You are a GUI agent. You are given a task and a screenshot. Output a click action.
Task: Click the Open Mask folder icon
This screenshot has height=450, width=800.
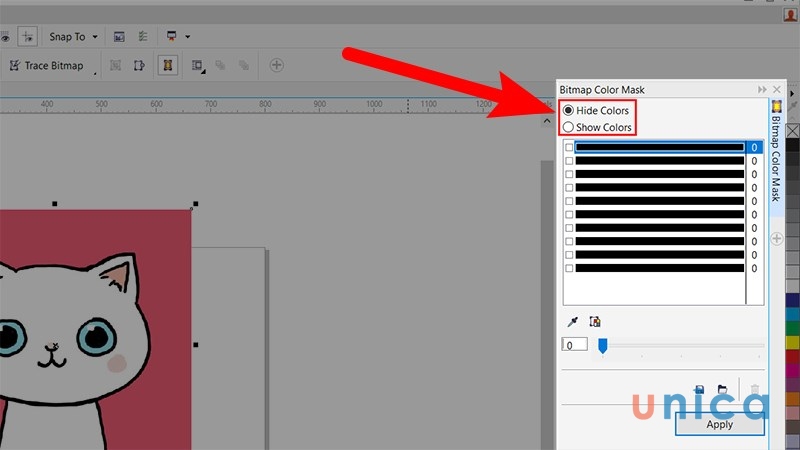(x=721, y=389)
